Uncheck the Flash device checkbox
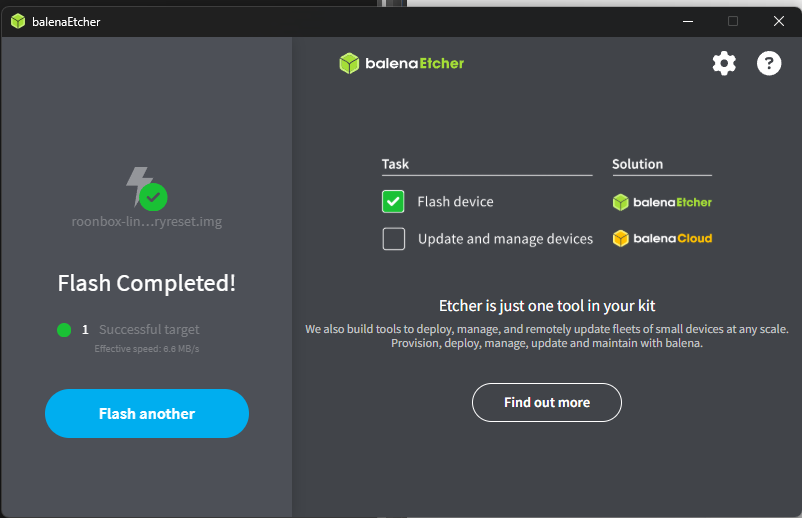The image size is (802, 518). click(x=393, y=202)
